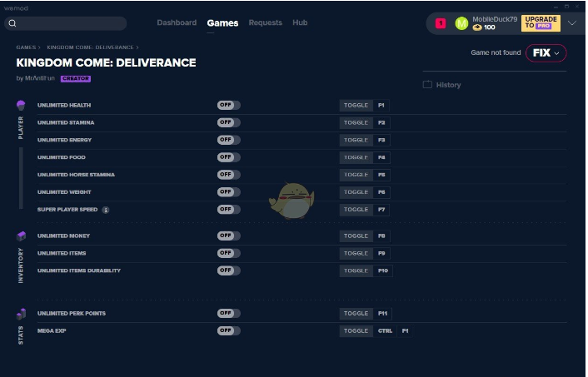Open the notification badge showing 1
The width and height of the screenshot is (588, 377).
click(441, 23)
